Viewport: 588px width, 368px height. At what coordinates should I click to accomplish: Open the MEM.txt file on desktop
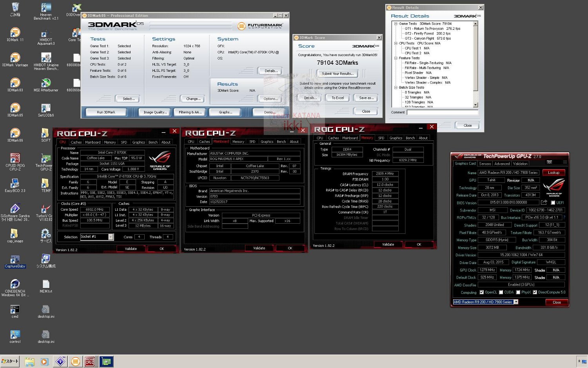coord(46,286)
